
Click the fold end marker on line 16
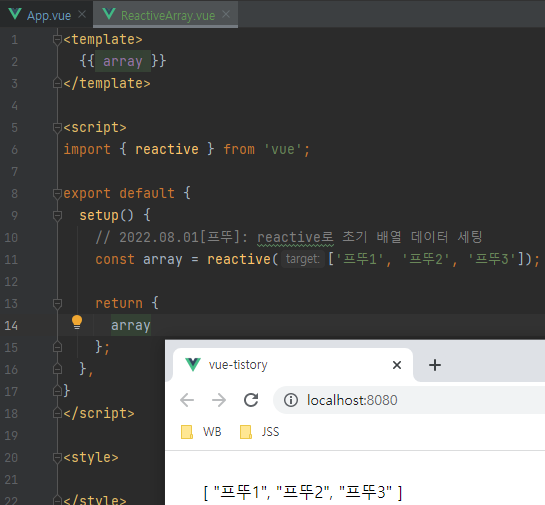click(x=57, y=369)
